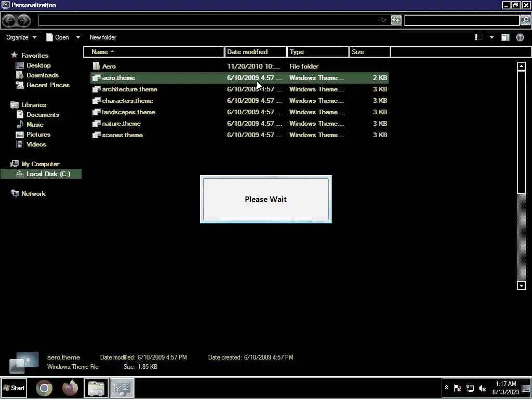Sort by the Type column header

318,52
